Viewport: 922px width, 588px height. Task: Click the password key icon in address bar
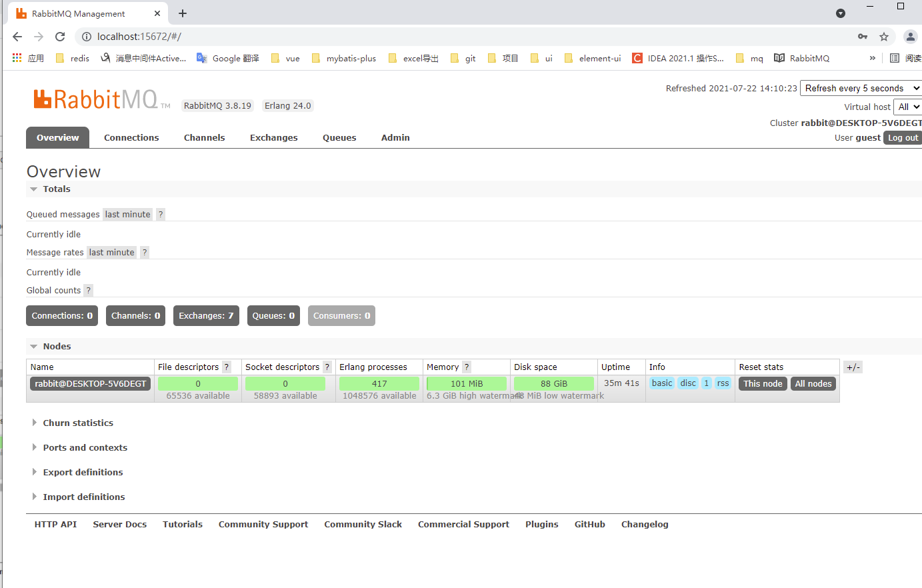coord(863,37)
